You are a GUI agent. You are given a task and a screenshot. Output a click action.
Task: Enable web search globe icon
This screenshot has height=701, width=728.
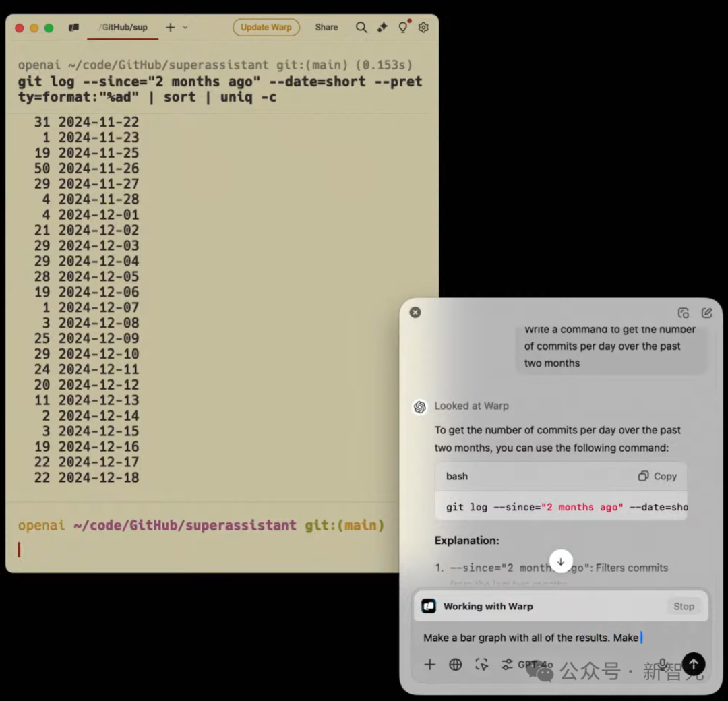[456, 665]
